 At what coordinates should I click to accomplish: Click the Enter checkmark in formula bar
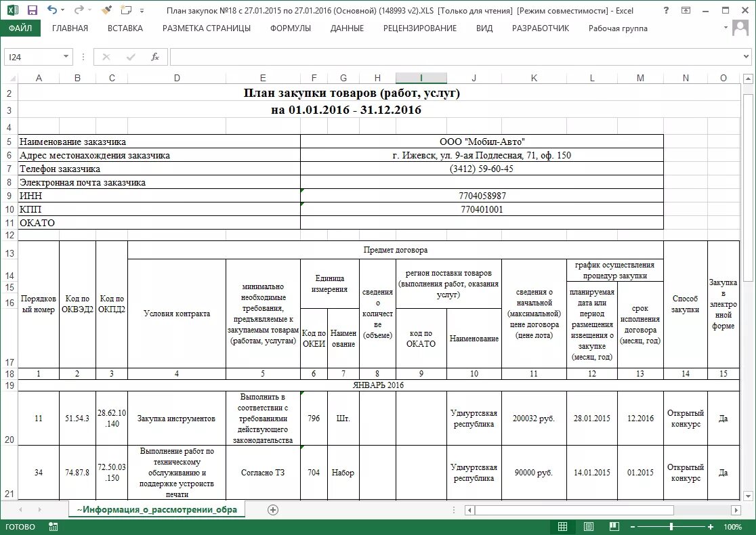tap(131, 57)
